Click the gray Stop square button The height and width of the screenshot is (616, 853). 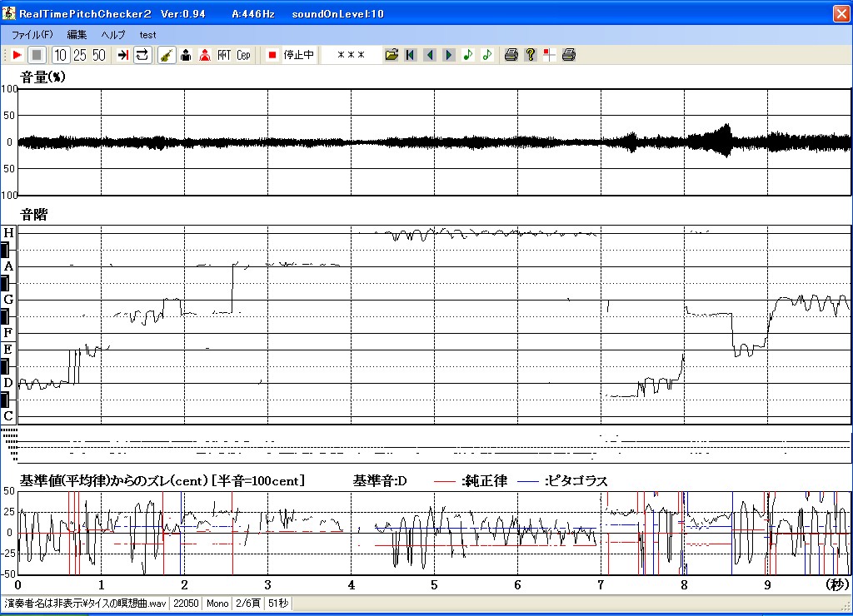37,55
